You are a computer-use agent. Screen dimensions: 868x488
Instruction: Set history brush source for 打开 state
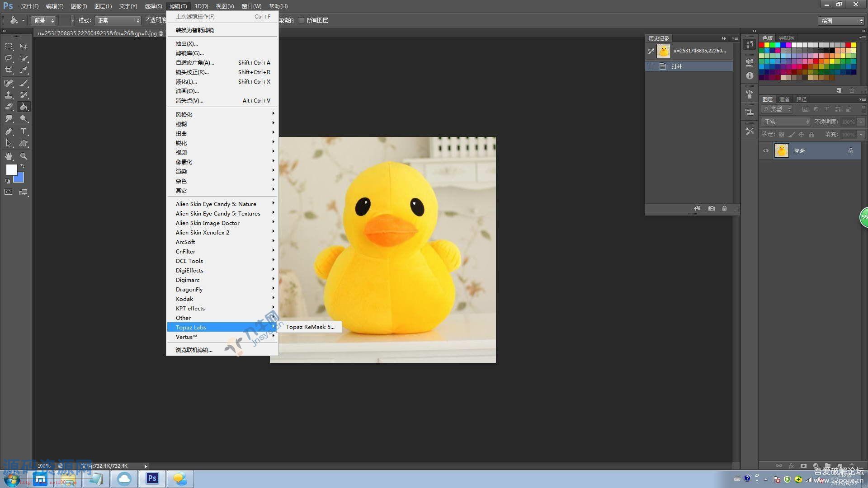pyautogui.click(x=651, y=66)
